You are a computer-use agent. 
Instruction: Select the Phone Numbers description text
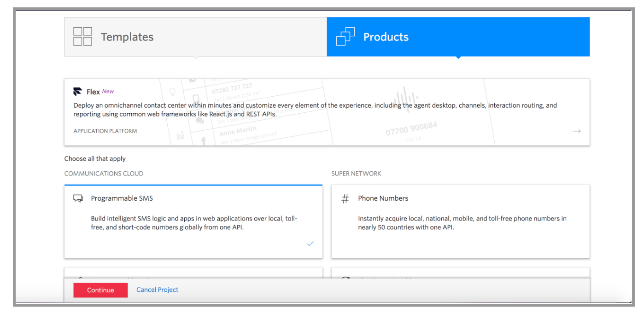(463, 223)
